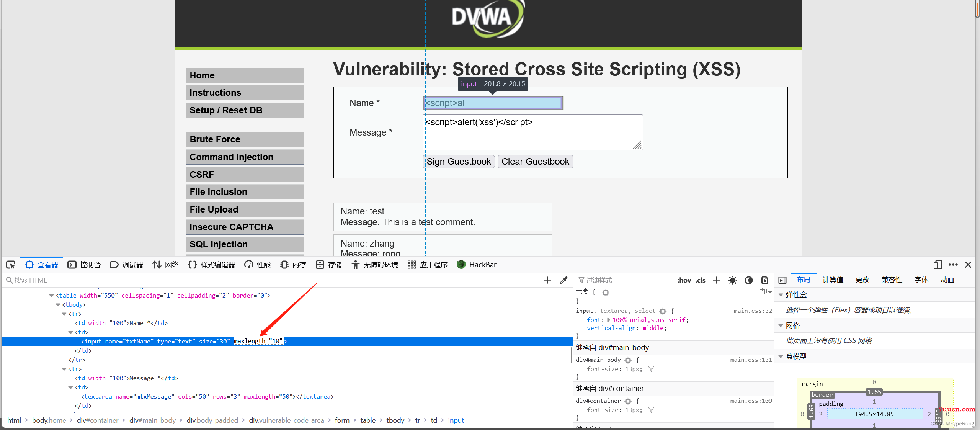Click the Search HTML field
980x430 pixels.
(x=270, y=280)
